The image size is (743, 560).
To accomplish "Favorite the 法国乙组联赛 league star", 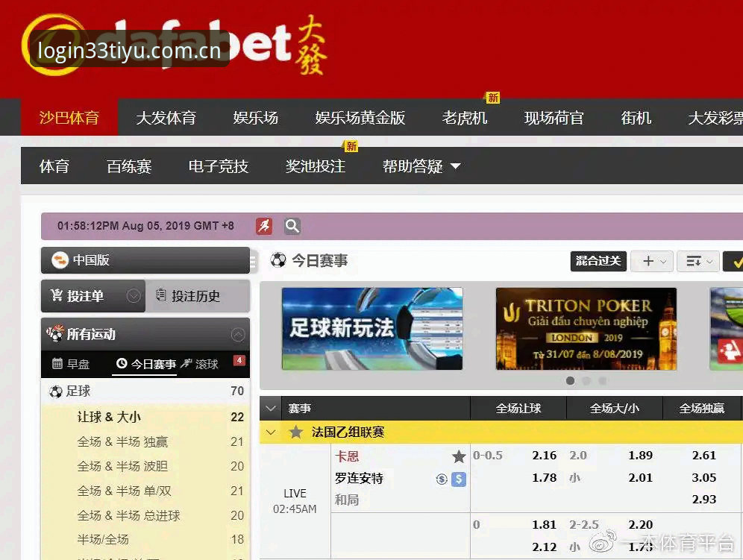I will click(x=295, y=432).
